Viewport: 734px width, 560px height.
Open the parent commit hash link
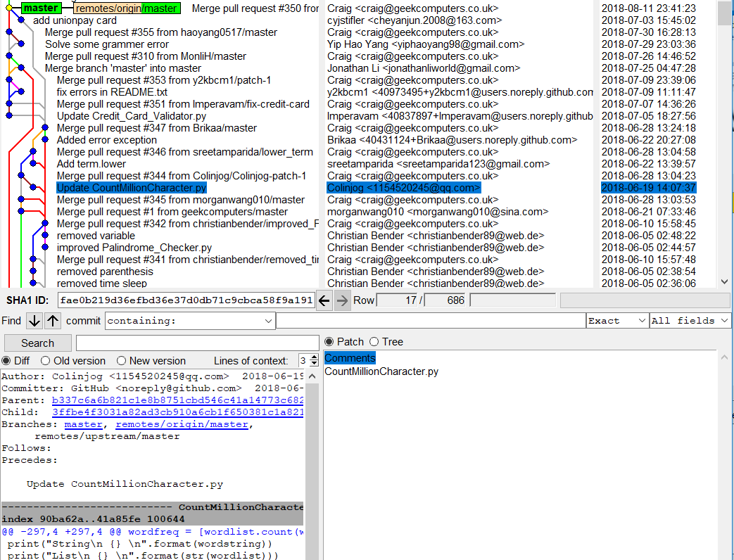pos(177,400)
